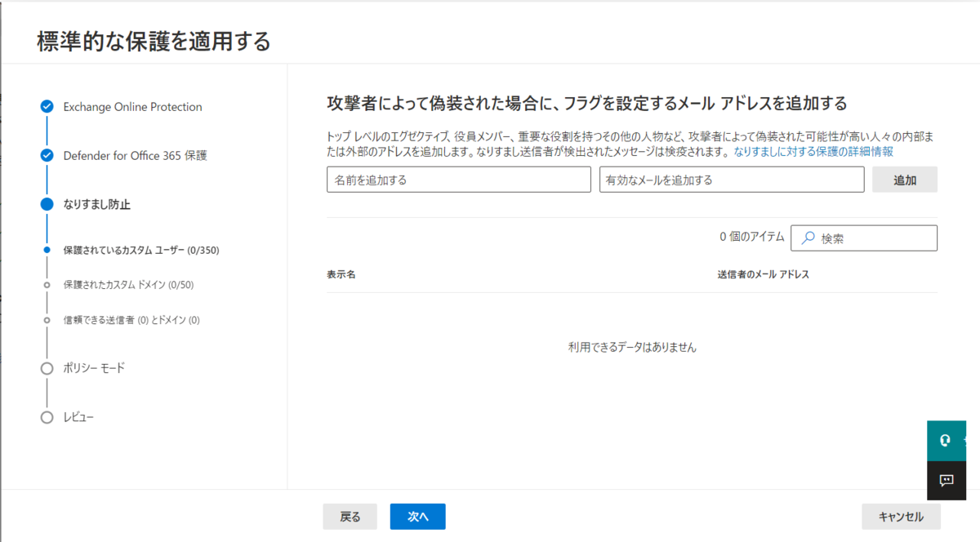Image resolution: width=980 pixels, height=542 pixels.
Task: Click the 検索 search field
Action: (x=864, y=238)
